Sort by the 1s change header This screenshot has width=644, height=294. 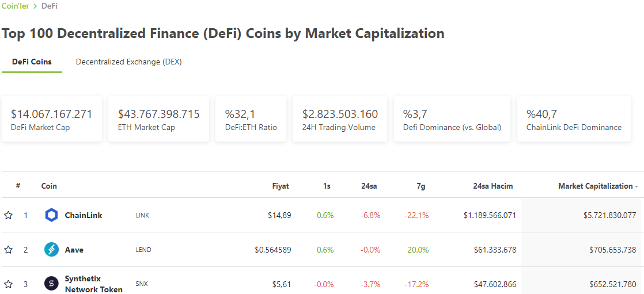(327, 186)
